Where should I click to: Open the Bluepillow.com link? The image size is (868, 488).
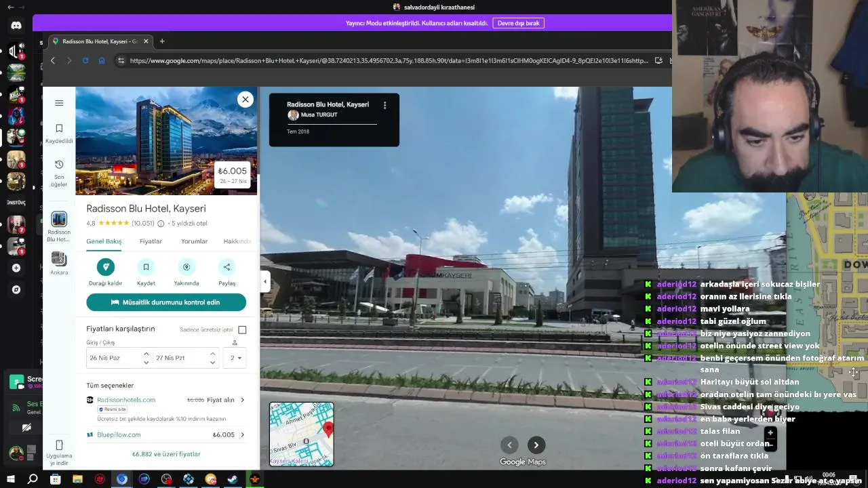(119, 434)
